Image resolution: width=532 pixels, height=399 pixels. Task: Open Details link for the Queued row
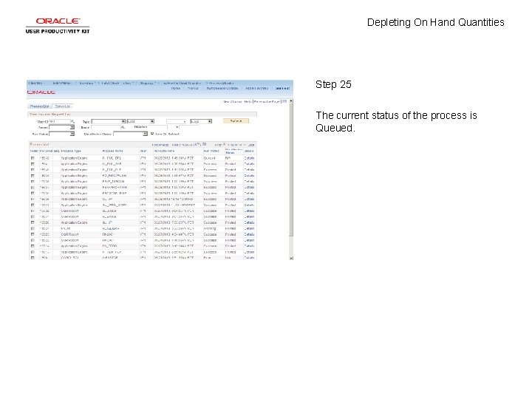pos(250,158)
